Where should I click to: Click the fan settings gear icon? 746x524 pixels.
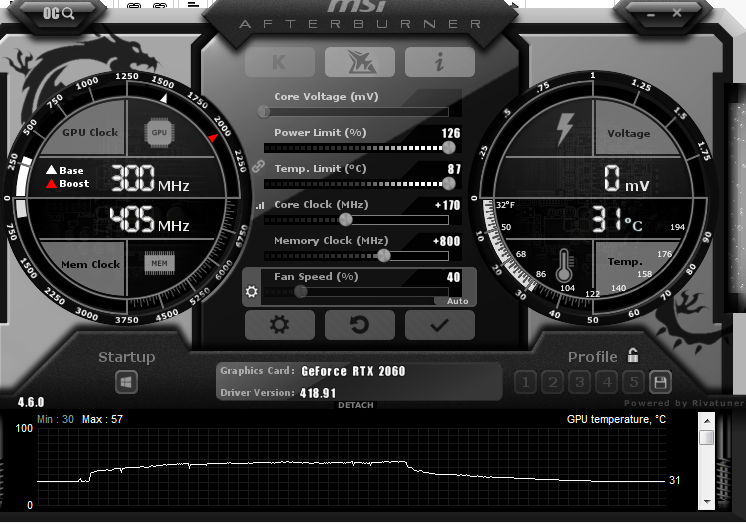(251, 291)
